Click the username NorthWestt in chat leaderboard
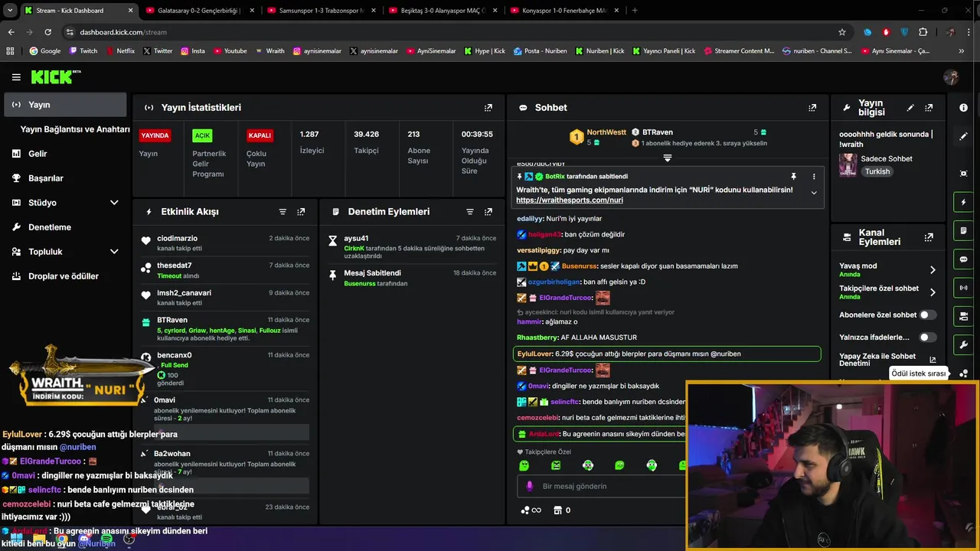Viewport: 980px width, 551px height. 606,132
